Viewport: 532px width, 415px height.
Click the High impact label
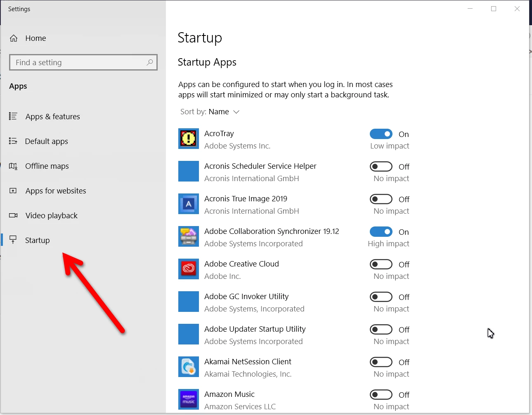point(388,244)
